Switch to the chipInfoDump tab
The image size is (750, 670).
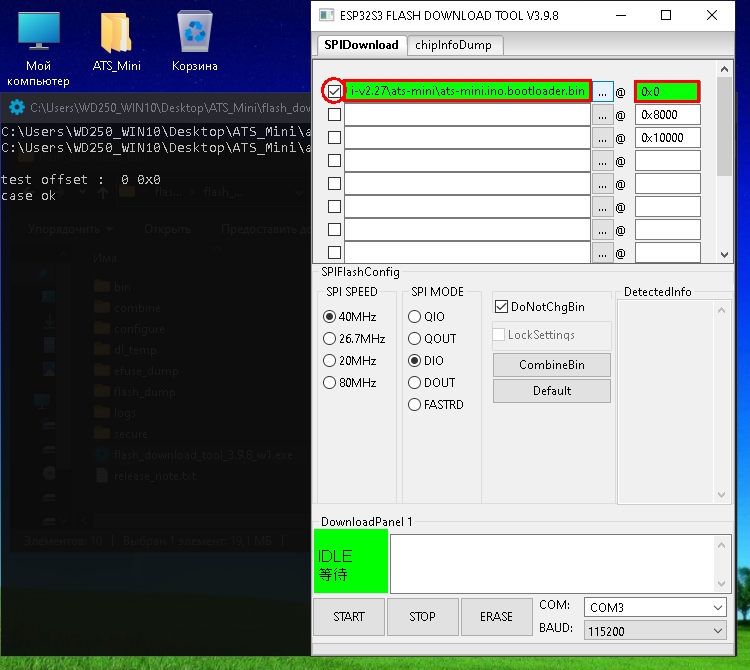pos(453,45)
